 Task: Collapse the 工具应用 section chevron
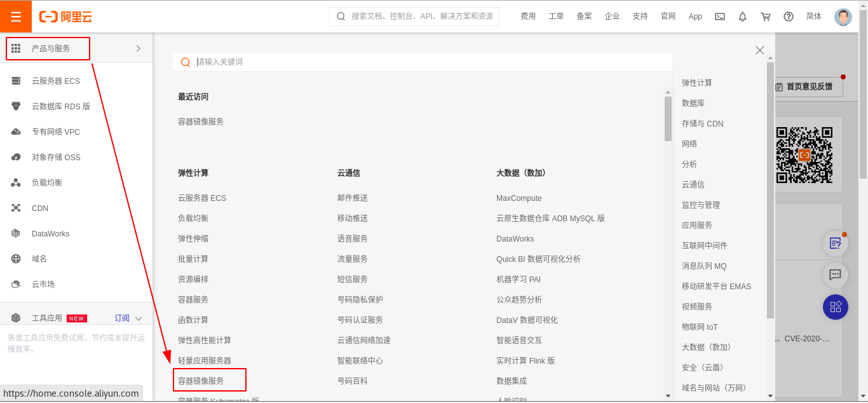(139, 318)
